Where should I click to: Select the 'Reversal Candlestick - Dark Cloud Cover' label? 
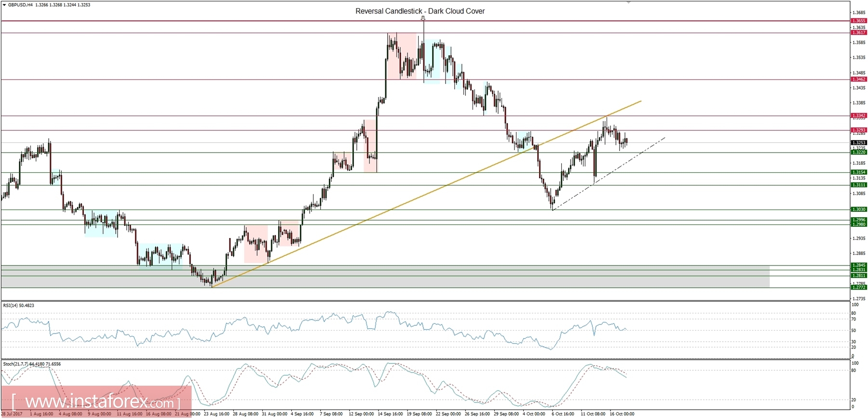[420, 11]
